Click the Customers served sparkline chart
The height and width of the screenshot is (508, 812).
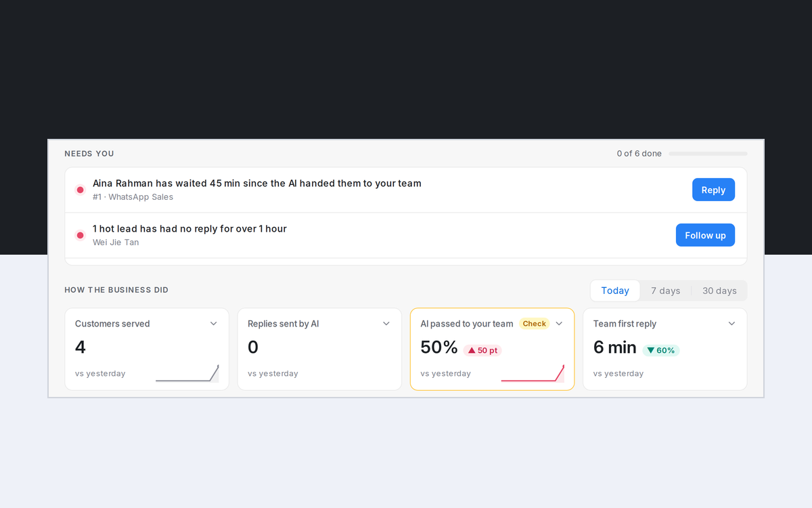tap(187, 373)
